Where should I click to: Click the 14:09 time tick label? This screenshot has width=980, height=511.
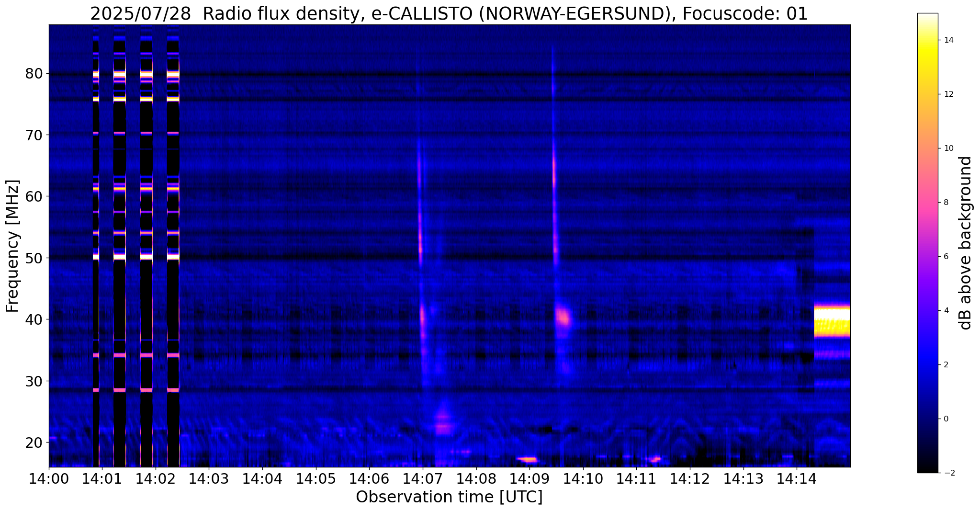click(x=529, y=478)
